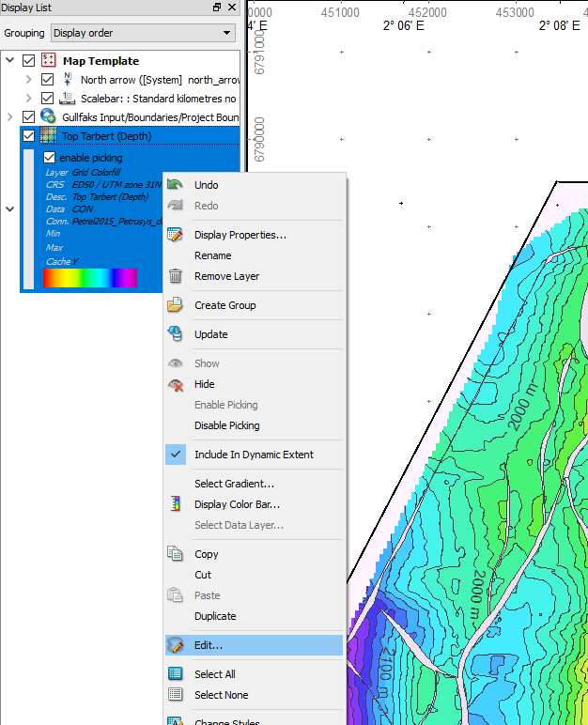Uncheck the Top Tarbert (Depth) layer checkbox
This screenshot has height=725, width=588.
click(x=28, y=136)
